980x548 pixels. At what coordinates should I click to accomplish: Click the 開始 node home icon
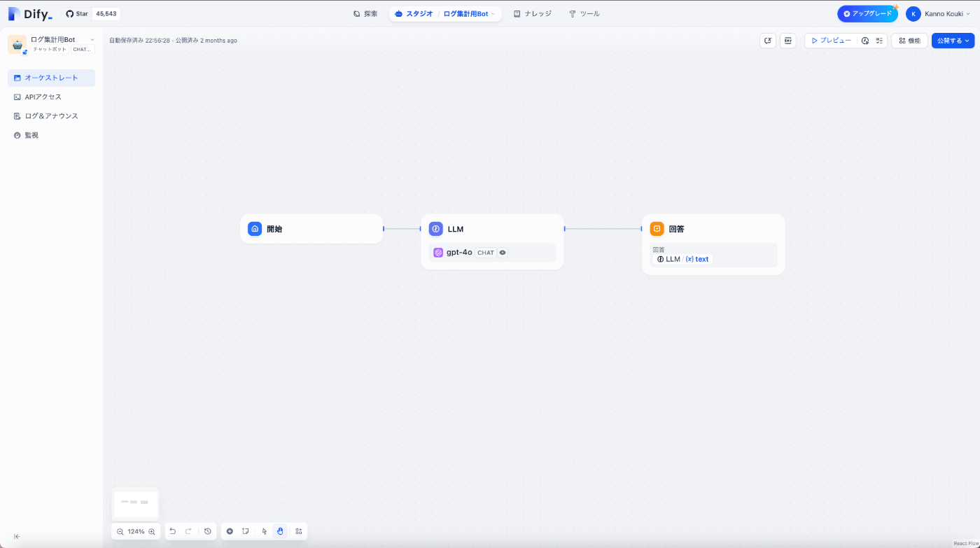(x=255, y=229)
